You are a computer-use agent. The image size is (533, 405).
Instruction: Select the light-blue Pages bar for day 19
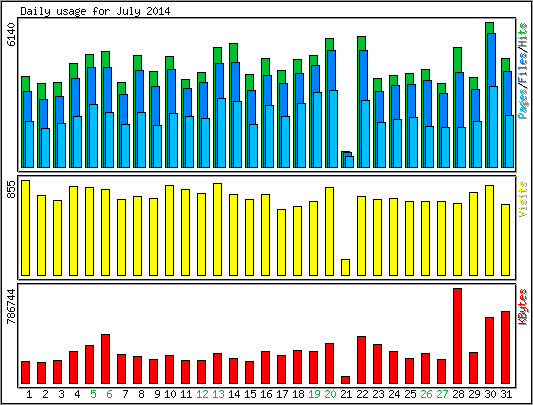(317, 130)
